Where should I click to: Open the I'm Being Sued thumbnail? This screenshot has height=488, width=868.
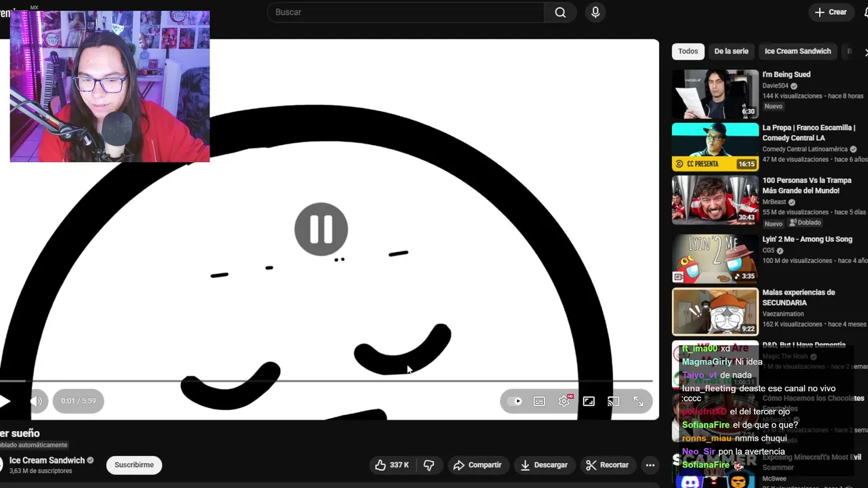click(715, 94)
